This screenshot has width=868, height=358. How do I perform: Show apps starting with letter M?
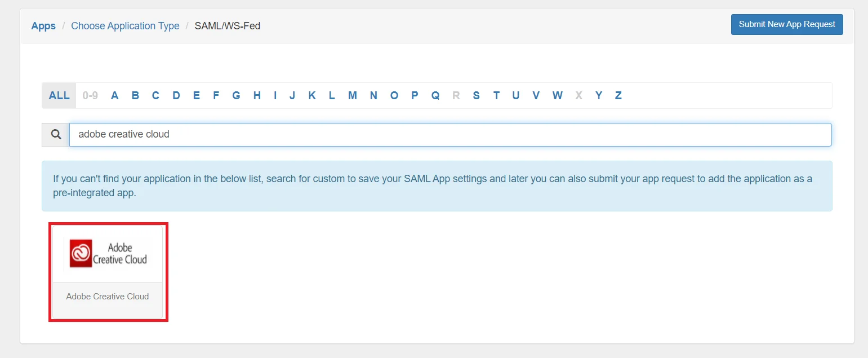coord(353,95)
